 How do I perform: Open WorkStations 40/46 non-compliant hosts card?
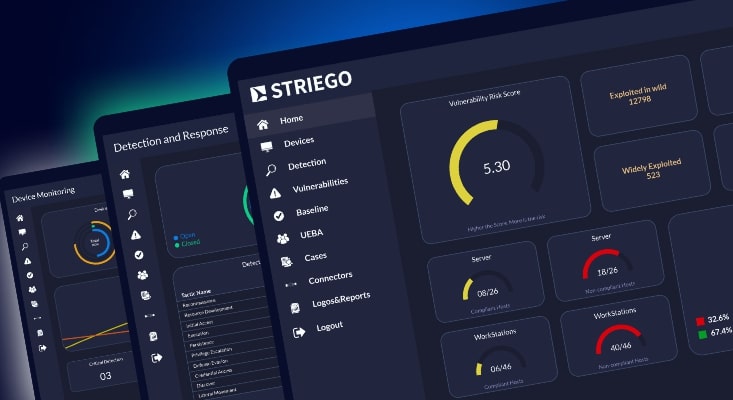[x=618, y=335]
